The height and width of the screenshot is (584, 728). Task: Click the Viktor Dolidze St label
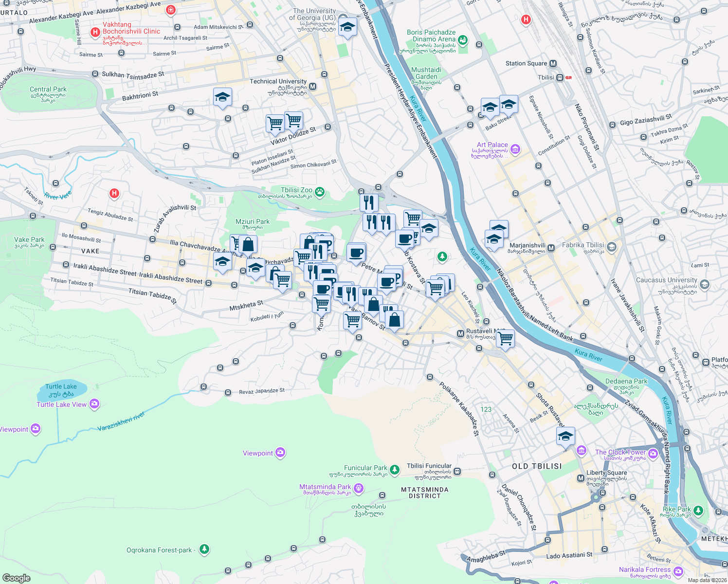pos(293,136)
